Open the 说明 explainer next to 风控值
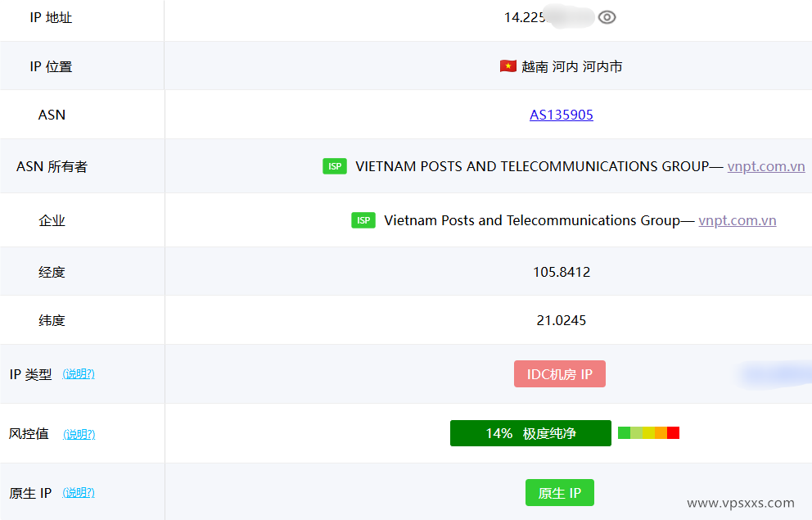 (79, 434)
